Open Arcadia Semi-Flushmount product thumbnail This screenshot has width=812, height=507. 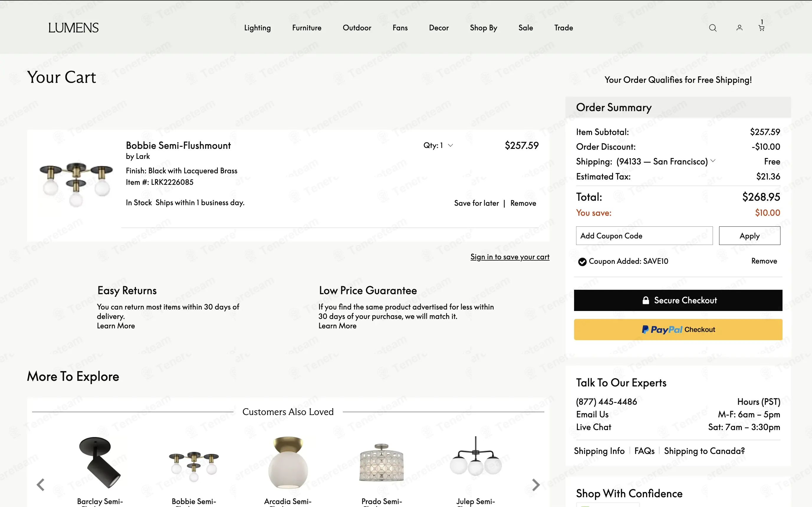pyautogui.click(x=288, y=463)
